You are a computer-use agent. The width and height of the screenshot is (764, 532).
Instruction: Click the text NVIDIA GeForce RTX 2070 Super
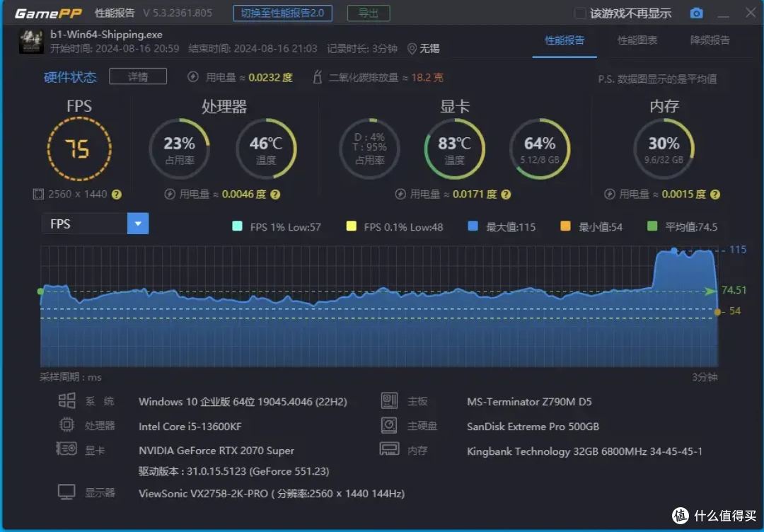pos(216,451)
